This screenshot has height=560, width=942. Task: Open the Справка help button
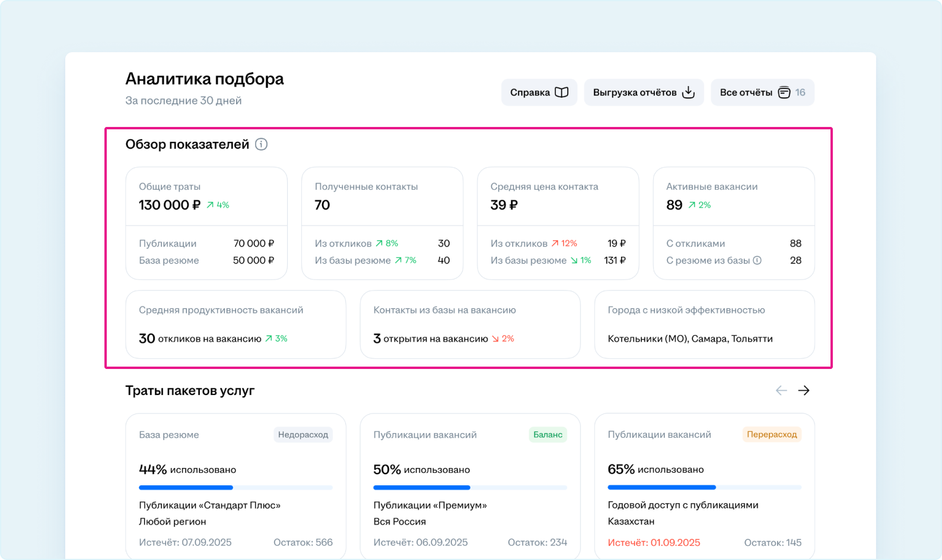[539, 93]
